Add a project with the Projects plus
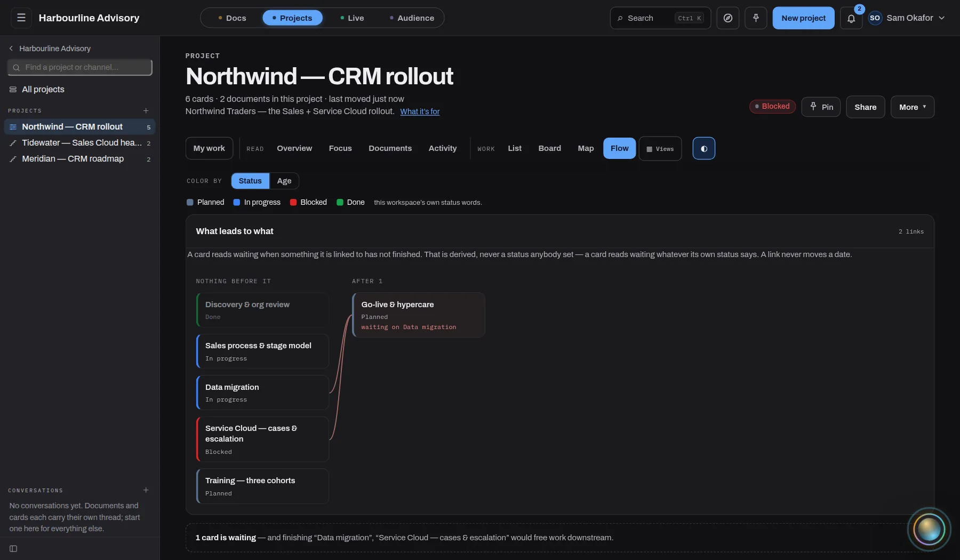The height and width of the screenshot is (560, 960). [x=146, y=111]
